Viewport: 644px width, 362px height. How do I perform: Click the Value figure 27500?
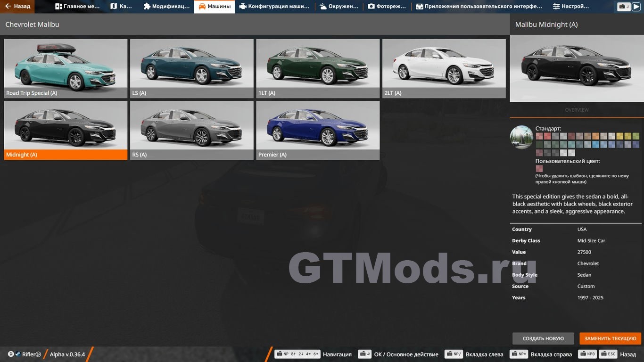tap(584, 252)
